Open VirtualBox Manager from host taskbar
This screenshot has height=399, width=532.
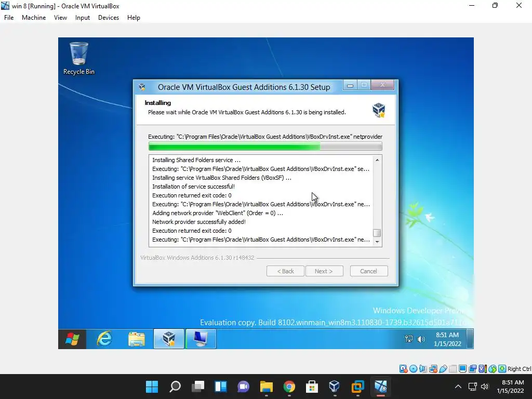(335, 387)
